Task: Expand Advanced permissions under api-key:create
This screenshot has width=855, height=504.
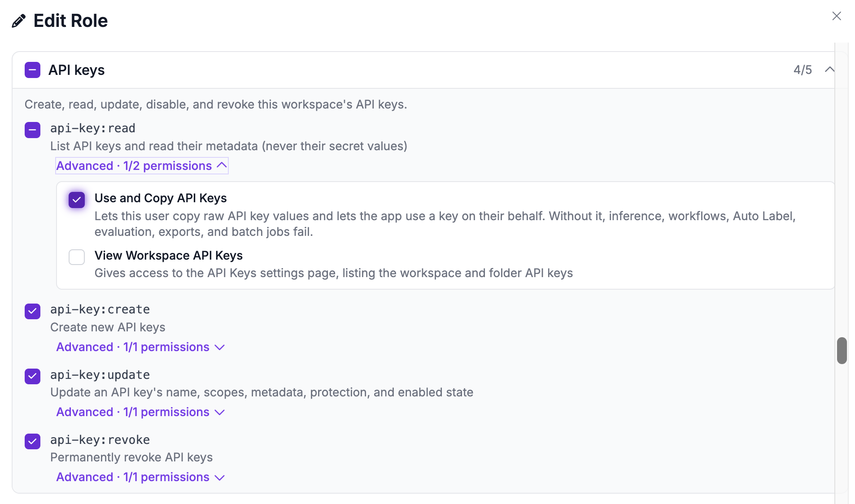Action: point(140,347)
